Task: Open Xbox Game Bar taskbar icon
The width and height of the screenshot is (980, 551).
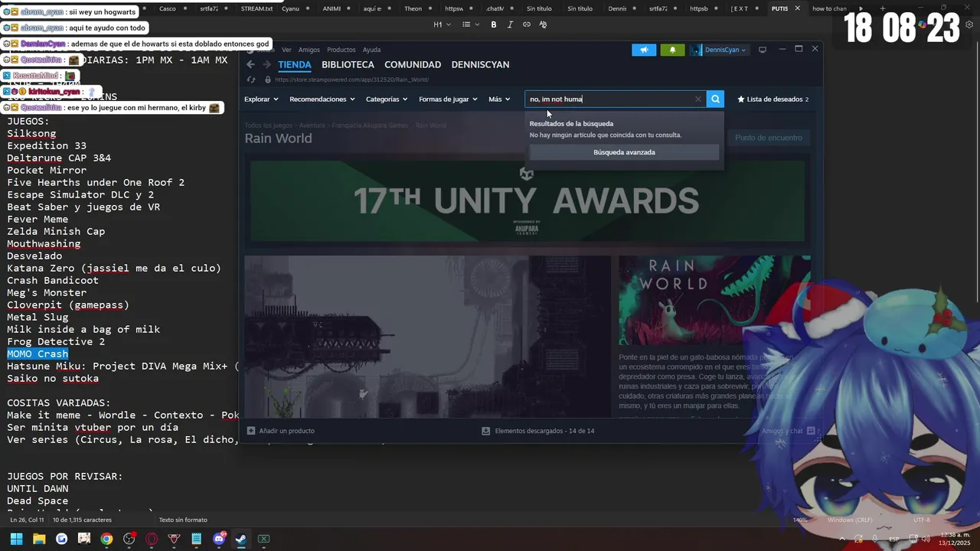Action: click(x=263, y=539)
